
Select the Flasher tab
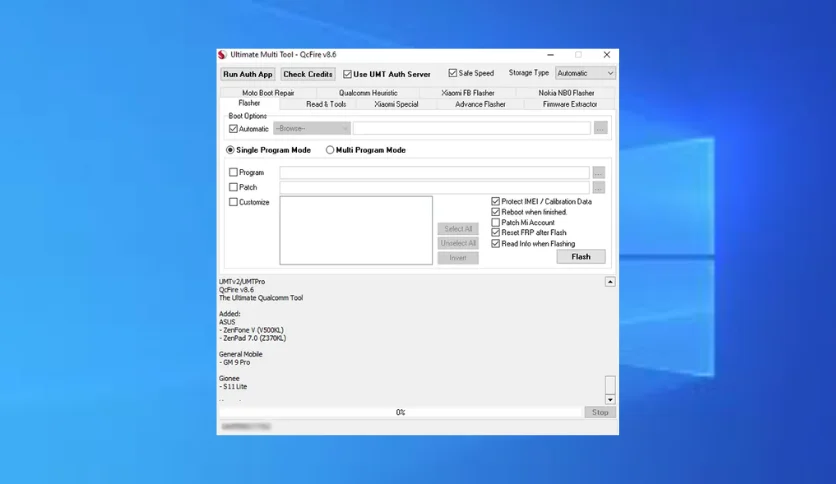pyautogui.click(x=250, y=103)
